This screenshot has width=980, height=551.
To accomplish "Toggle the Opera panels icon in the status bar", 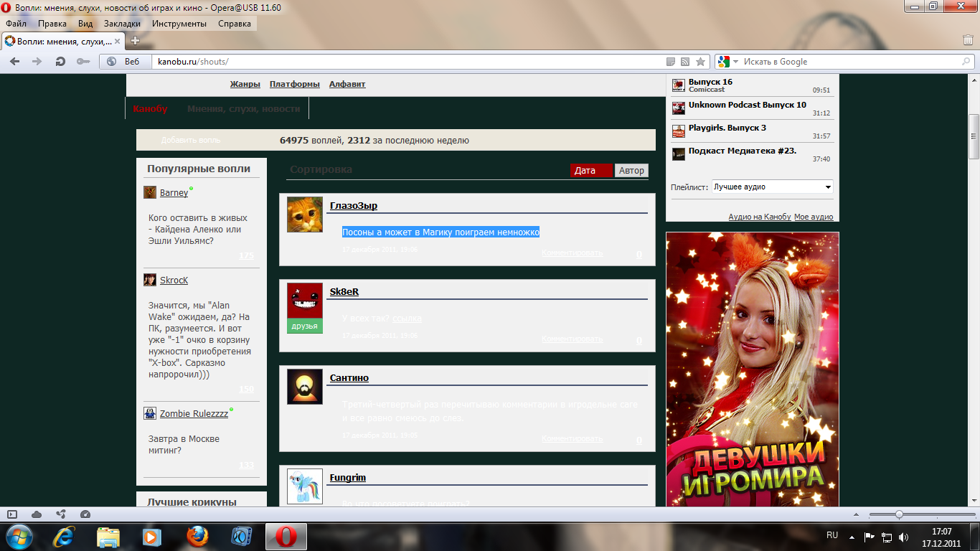I will 12,514.
